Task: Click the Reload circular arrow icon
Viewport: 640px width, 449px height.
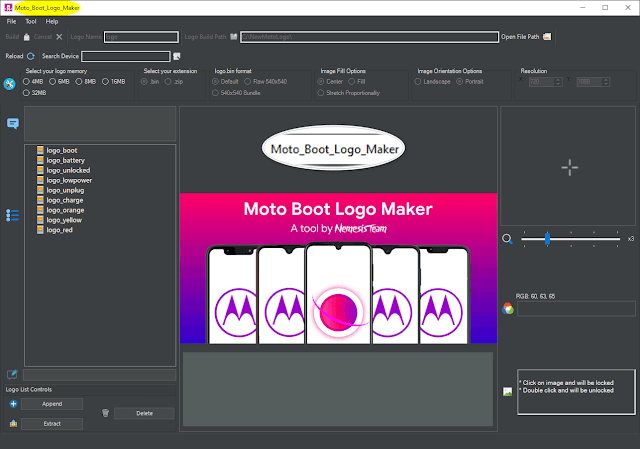Action: (31, 56)
